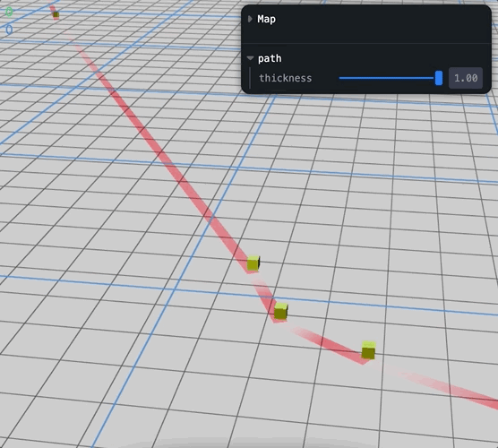Select yellow cube ending long red segment
The height and width of the screenshot is (448, 498).
253,263
